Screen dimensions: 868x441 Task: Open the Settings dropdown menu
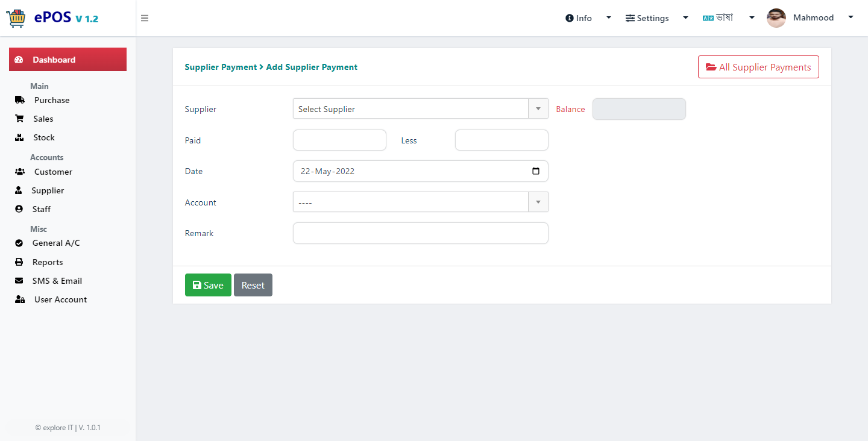pos(657,18)
